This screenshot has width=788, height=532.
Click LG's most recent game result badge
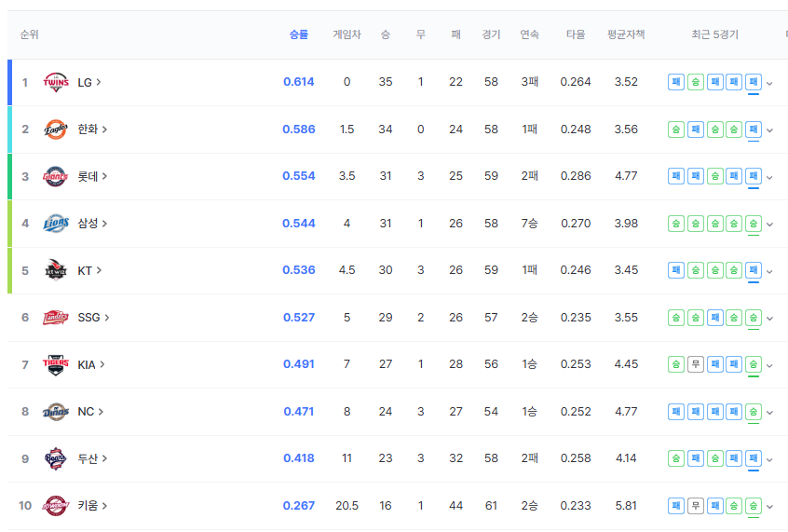(754, 82)
